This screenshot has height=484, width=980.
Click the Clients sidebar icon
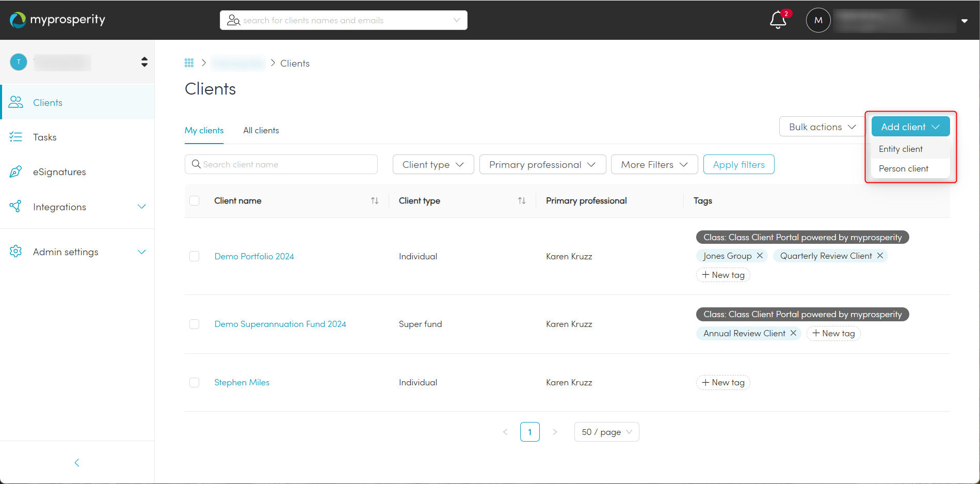16,102
